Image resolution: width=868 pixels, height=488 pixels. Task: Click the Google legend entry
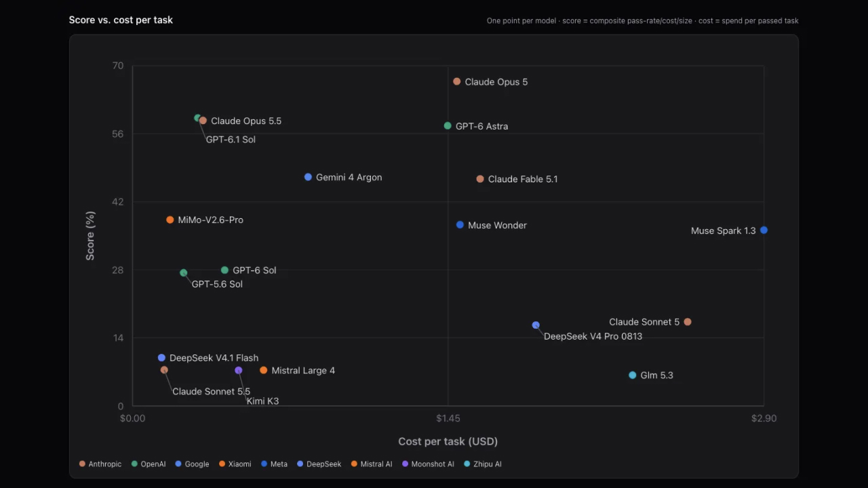pos(192,464)
